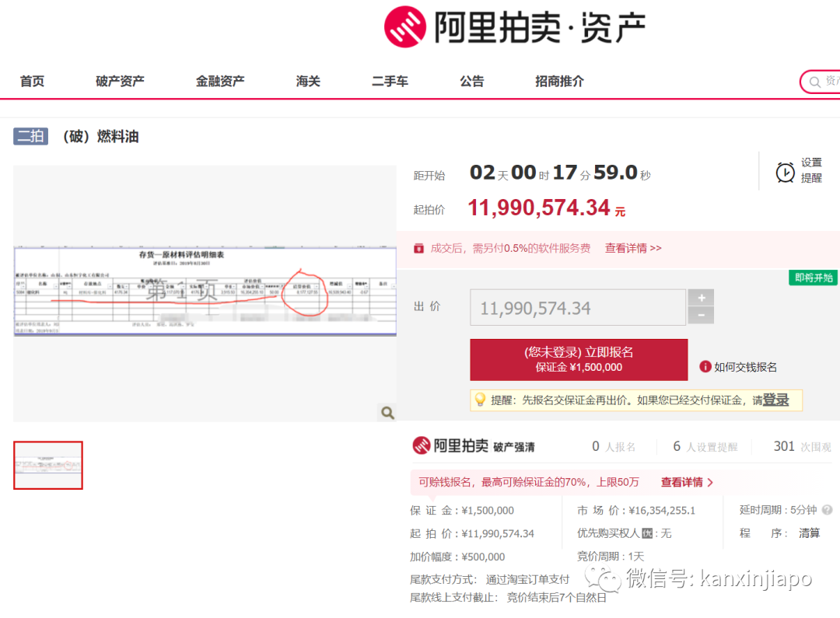The width and height of the screenshot is (840, 618).
Task: Go to the 二手车 section
Action: pyautogui.click(x=390, y=81)
